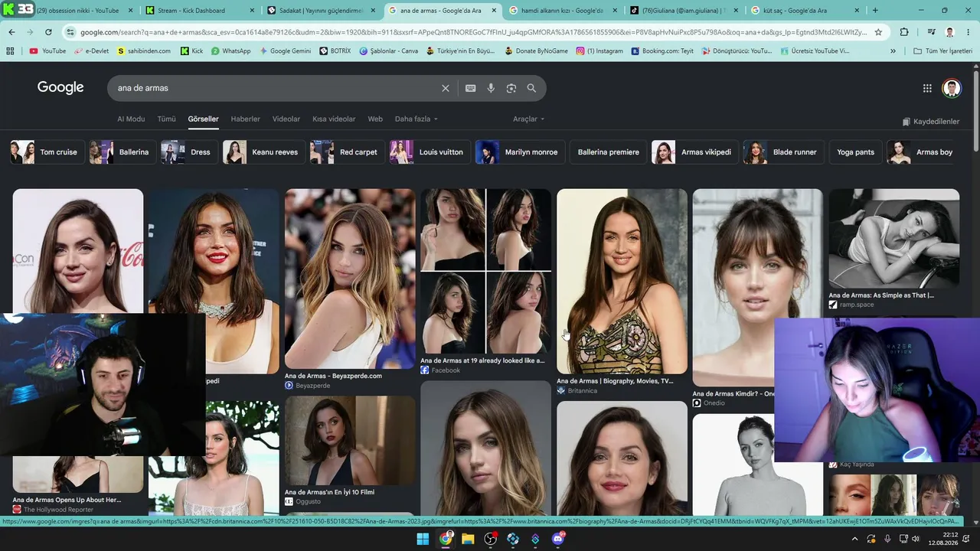Open the on-screen keyboard input tool

coord(471,88)
